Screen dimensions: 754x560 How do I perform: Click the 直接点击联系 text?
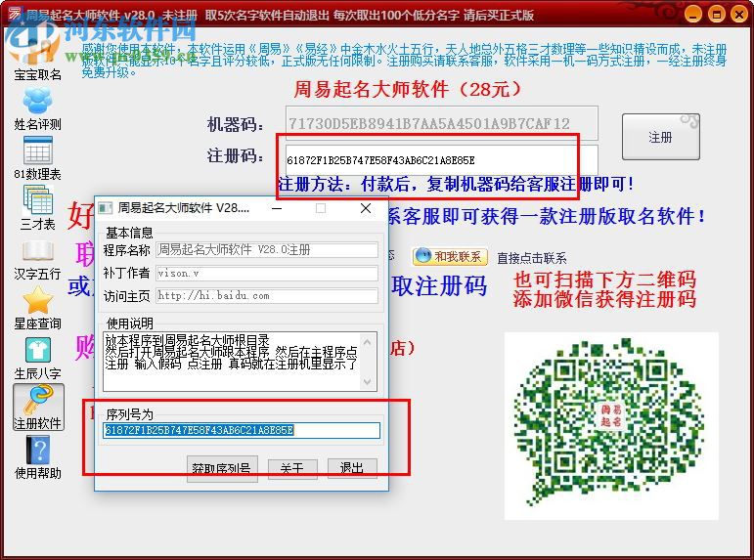coord(531,258)
